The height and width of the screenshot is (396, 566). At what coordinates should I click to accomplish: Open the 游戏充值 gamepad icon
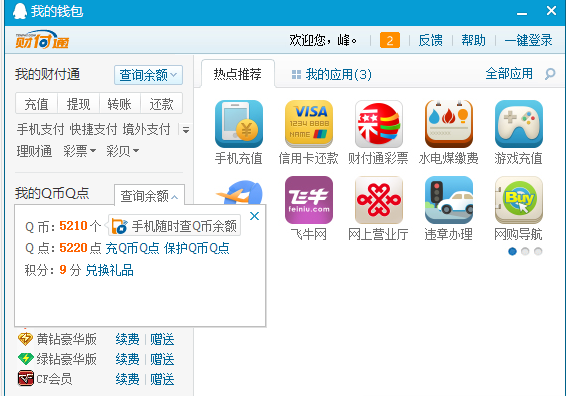tap(519, 124)
